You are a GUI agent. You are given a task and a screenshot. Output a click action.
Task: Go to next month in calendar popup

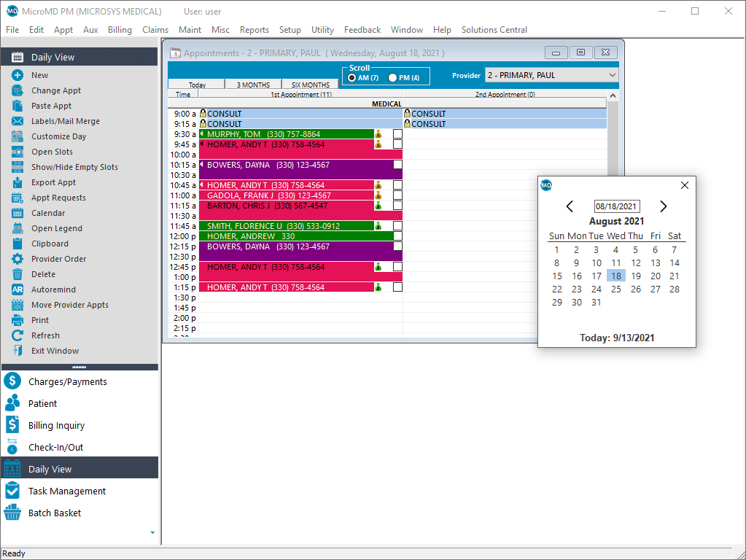pyautogui.click(x=663, y=206)
